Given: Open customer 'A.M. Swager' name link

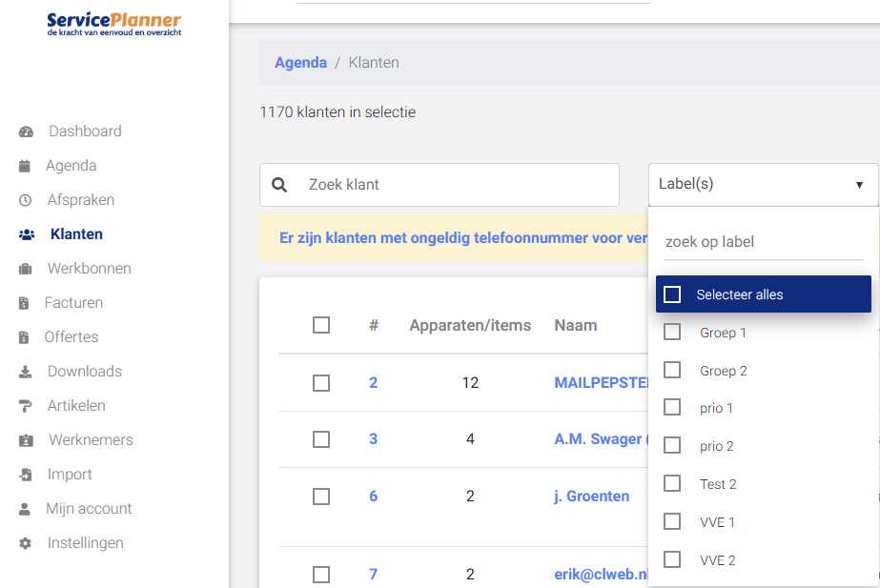Looking at the screenshot, I should [x=599, y=439].
